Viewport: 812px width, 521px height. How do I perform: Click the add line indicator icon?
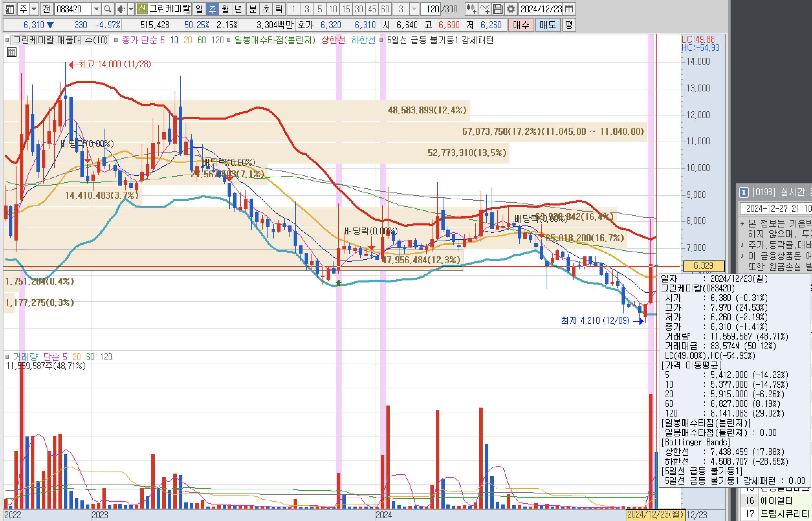point(485,9)
